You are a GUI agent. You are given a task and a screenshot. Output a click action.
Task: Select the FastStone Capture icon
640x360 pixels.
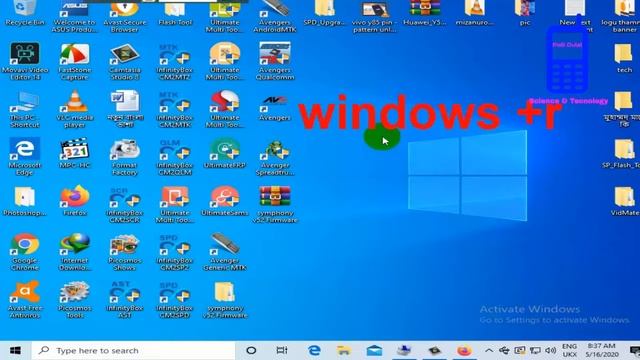[74, 60]
